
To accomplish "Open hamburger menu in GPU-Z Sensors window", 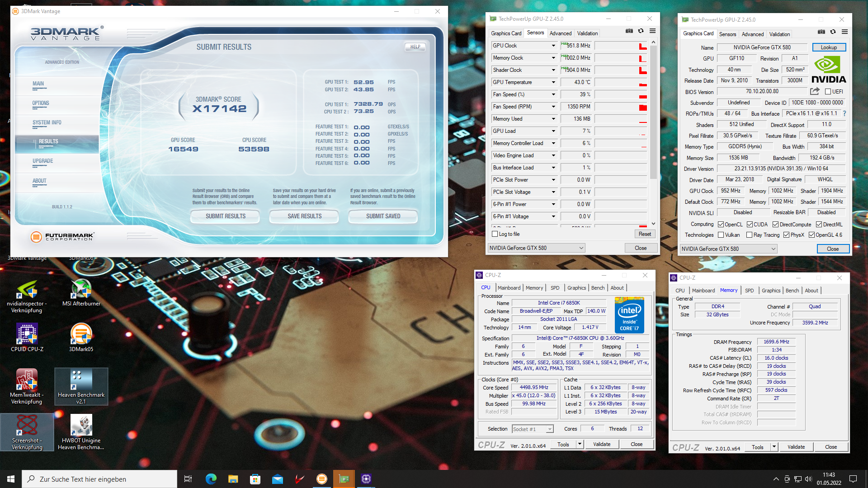I will 652,31.
